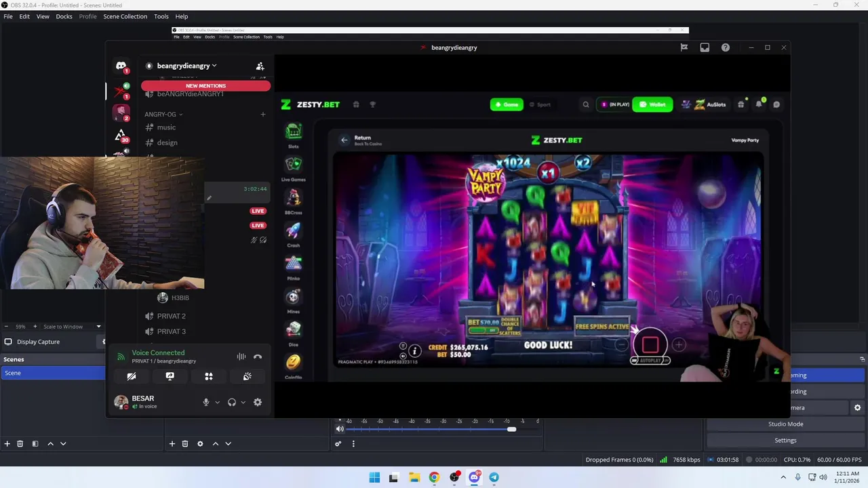
Task: Click the 60.00 / 60.00 FPS status
Action: click(x=840, y=460)
